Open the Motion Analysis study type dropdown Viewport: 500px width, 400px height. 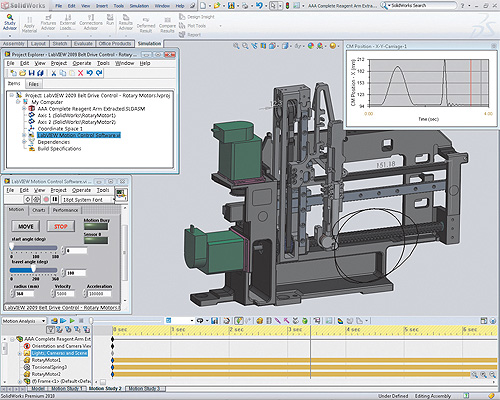[x=24, y=321]
